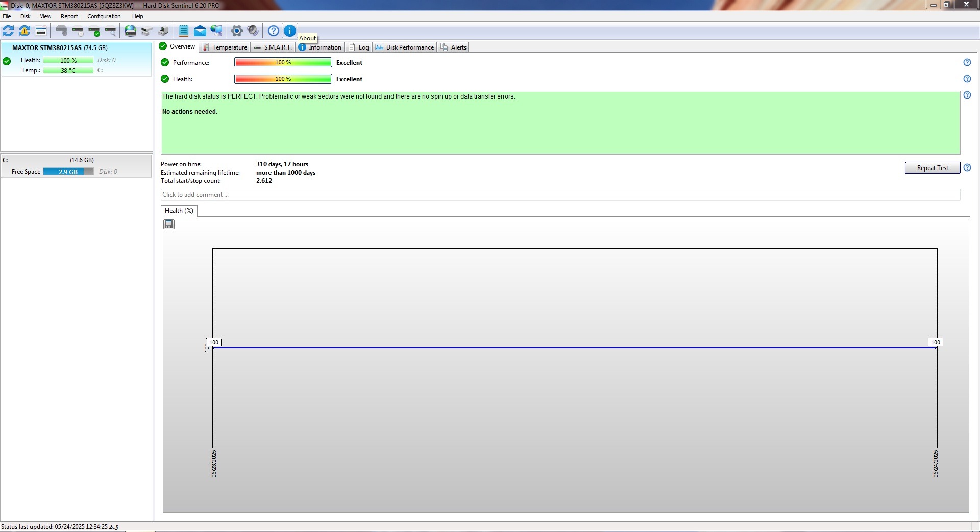Open the blue notepad report icon

click(184, 31)
